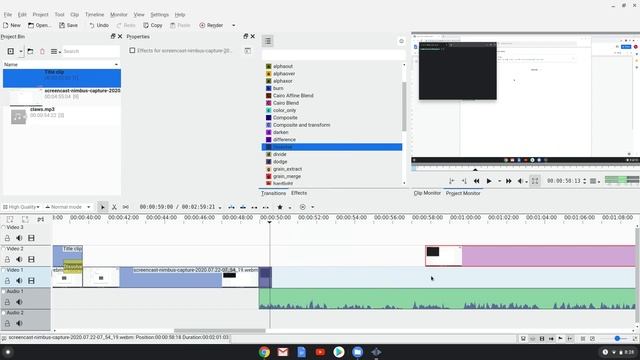Open monitor overlay options menu

[594, 181]
